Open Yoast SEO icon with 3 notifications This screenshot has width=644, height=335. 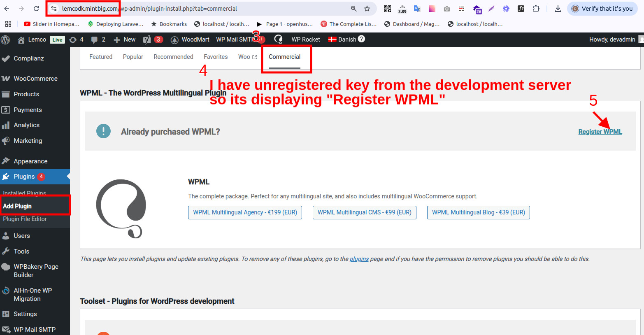click(153, 40)
